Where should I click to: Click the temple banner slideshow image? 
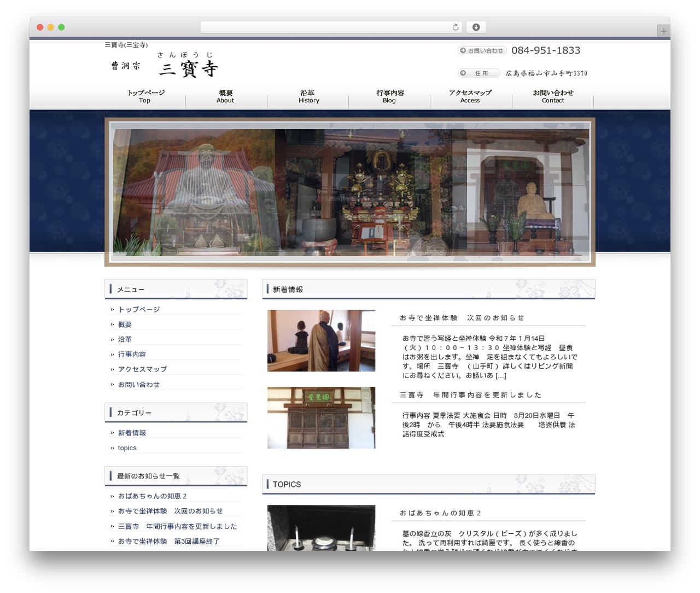point(350,192)
